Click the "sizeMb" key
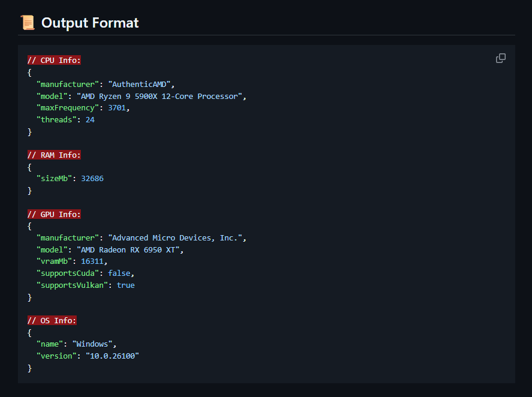The width and height of the screenshot is (532, 397). click(x=54, y=178)
